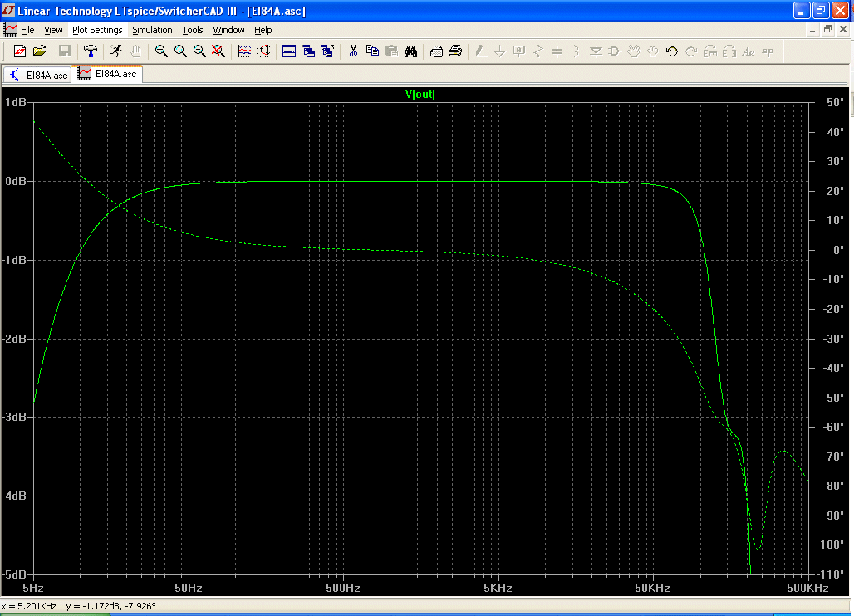Click the Cut scissors icon
The width and height of the screenshot is (854, 616).
pyautogui.click(x=353, y=51)
